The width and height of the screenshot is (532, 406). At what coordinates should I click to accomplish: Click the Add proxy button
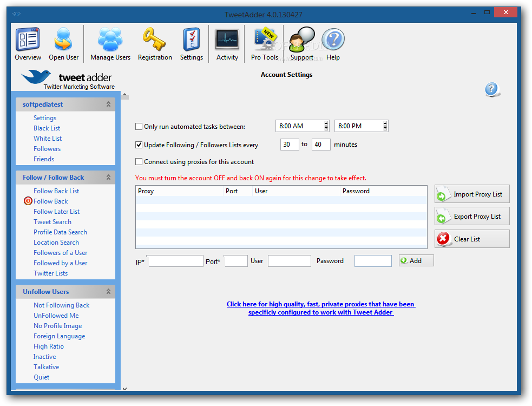pos(416,260)
